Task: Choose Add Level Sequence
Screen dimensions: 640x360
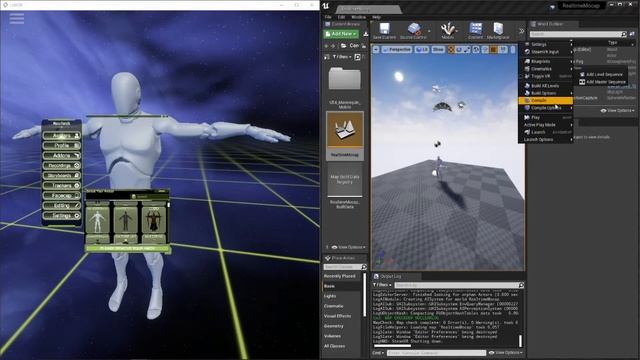Action: (602, 75)
